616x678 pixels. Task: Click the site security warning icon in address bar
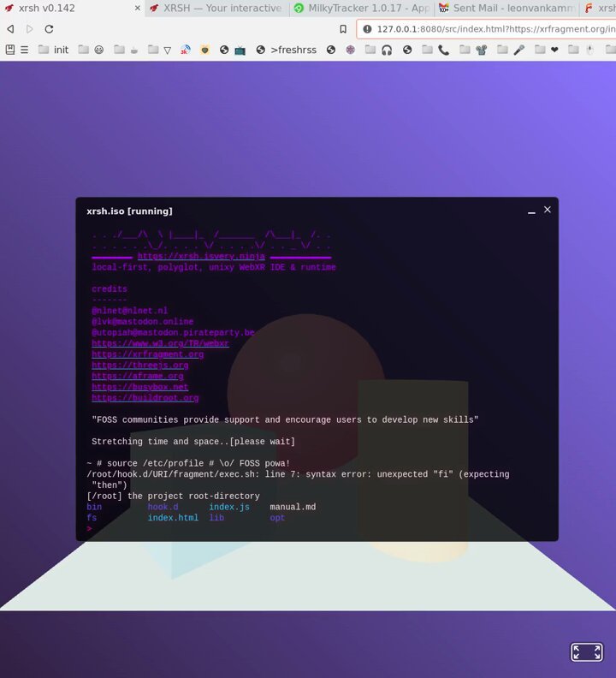[367, 29]
